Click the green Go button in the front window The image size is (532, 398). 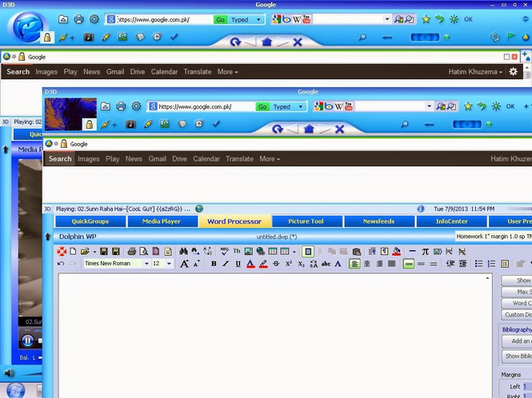262,107
